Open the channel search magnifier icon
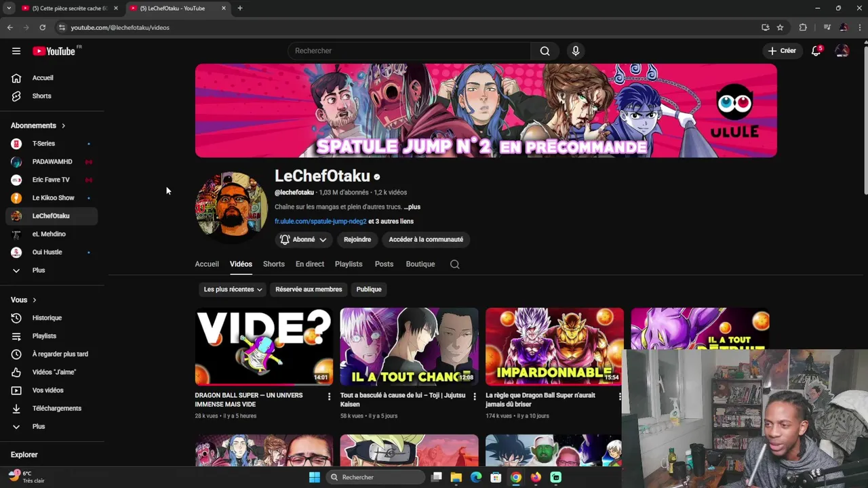Image resolution: width=868 pixels, height=488 pixels. tap(455, 264)
